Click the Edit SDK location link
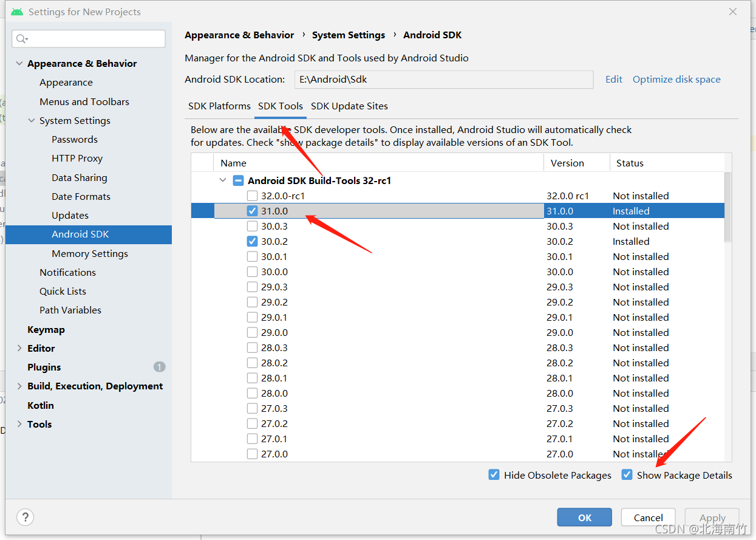Viewport: 756px width, 540px height. [x=614, y=79]
